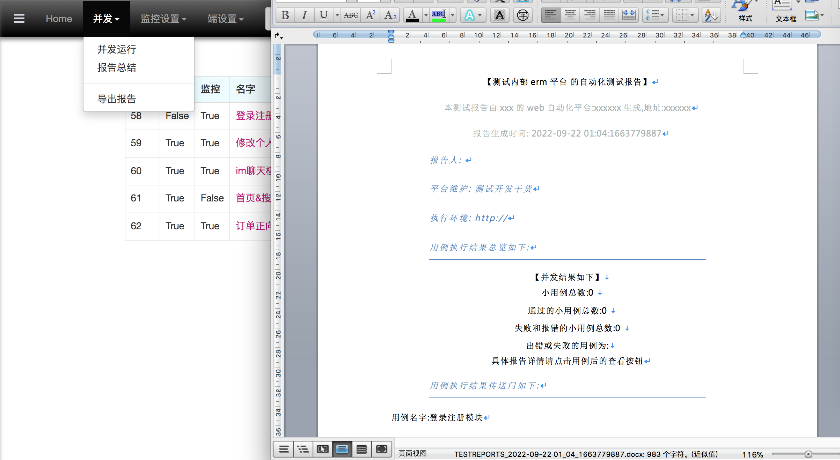Switch to outline view in status bar
The height and width of the screenshot is (460, 840).
(303, 449)
